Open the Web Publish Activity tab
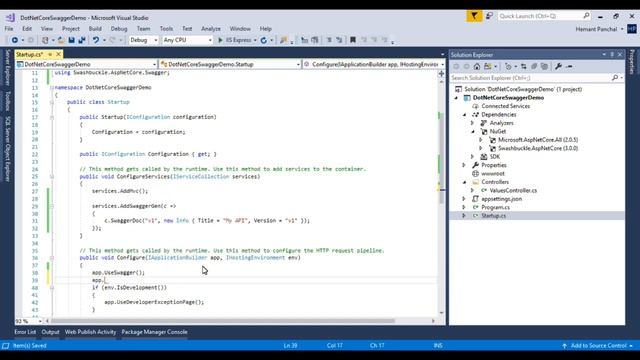The width and height of the screenshot is (640, 360). (90, 332)
